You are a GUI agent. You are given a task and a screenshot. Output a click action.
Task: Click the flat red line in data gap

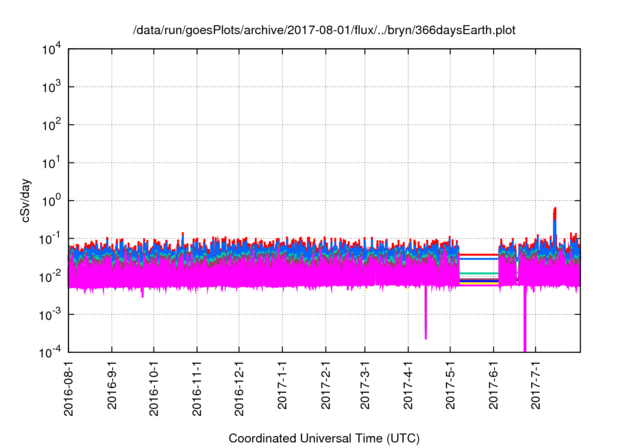click(x=478, y=254)
